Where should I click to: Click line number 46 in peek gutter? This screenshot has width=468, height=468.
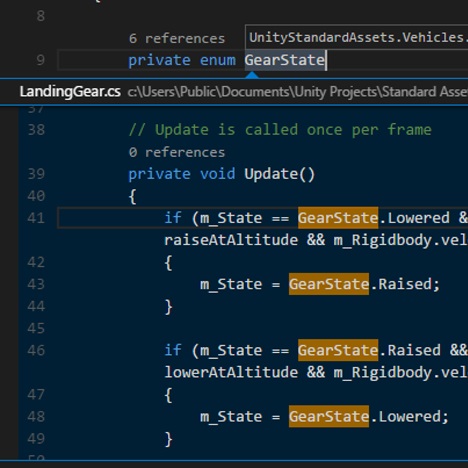[x=36, y=350]
